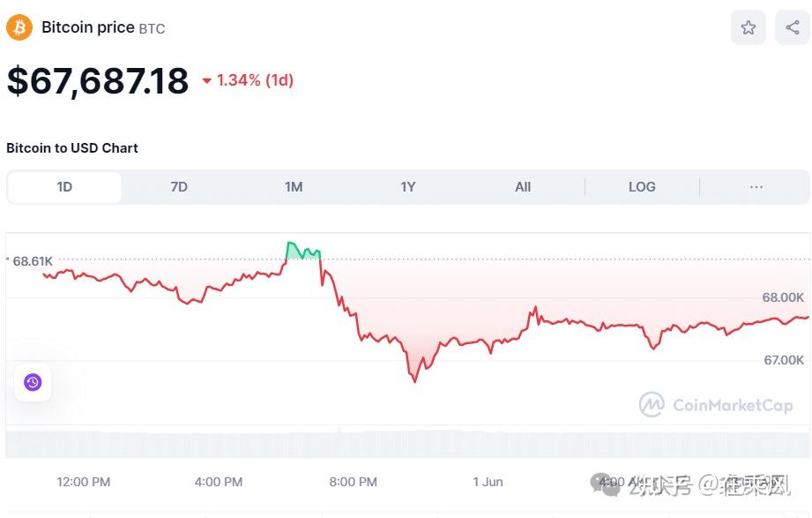Click the purple history clock icon

pos(33,382)
